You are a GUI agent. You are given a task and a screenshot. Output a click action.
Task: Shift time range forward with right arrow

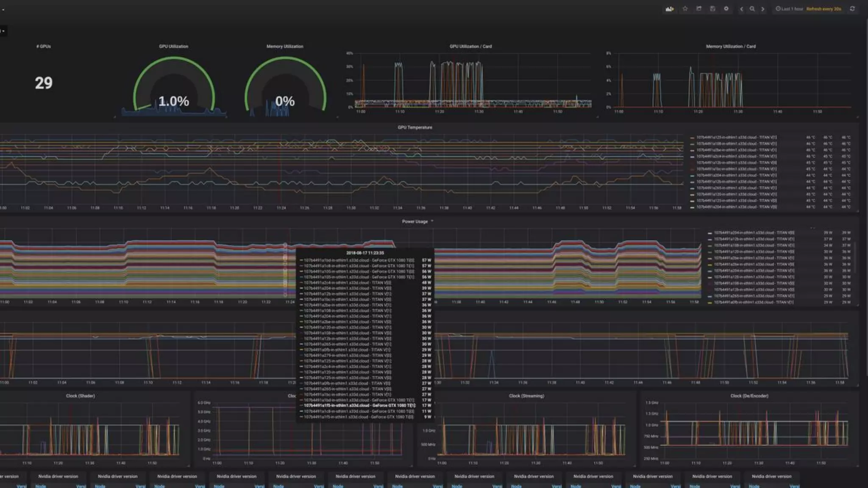[763, 9]
